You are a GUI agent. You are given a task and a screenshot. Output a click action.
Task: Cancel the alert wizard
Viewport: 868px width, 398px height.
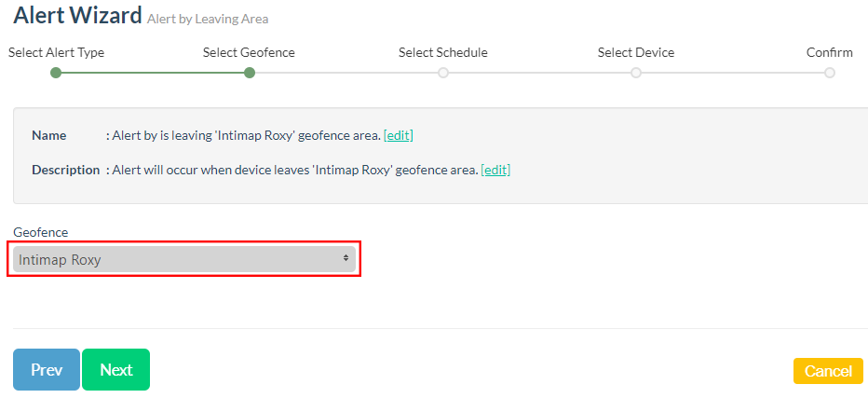[827, 371]
